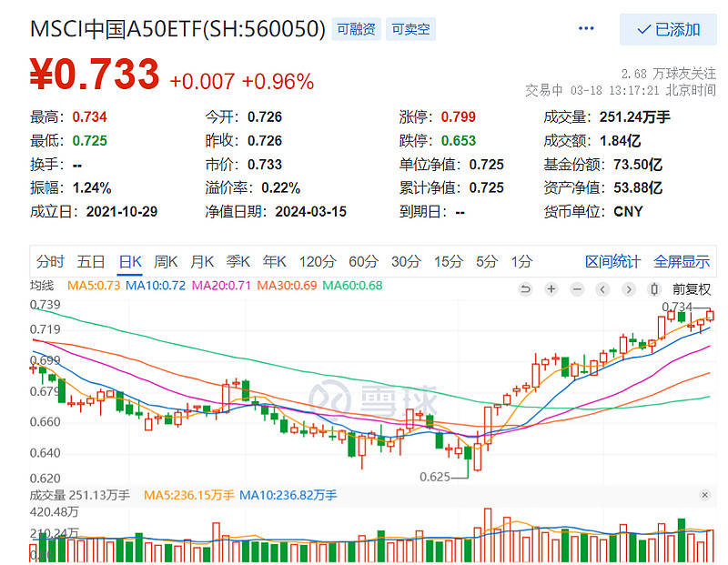Pan the chart right using the right arrow icon
This screenshot has width=728, height=565.
coord(628,288)
